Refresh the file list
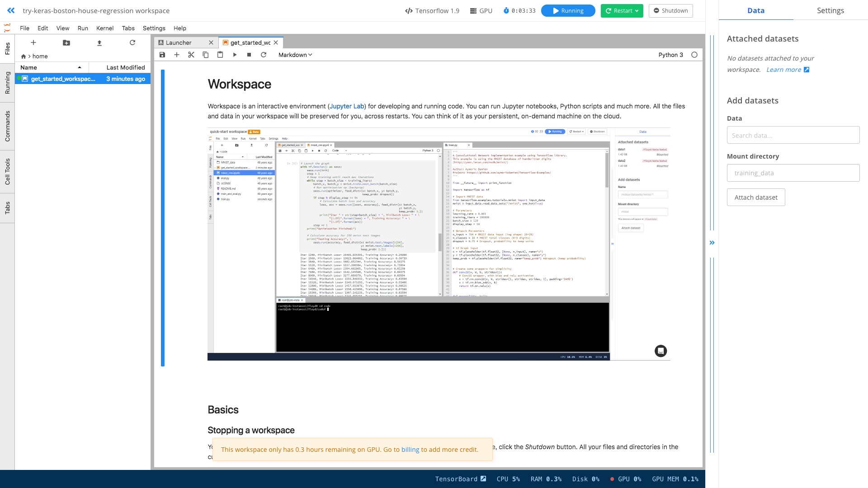This screenshot has width=868, height=488. pos(132,42)
